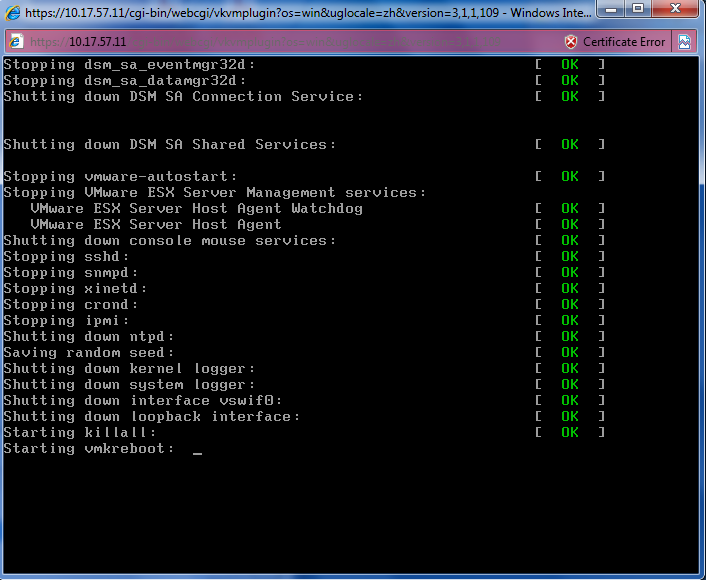Click the 'Starting killall:' line
This screenshot has width=706, height=580.
click(x=80, y=432)
